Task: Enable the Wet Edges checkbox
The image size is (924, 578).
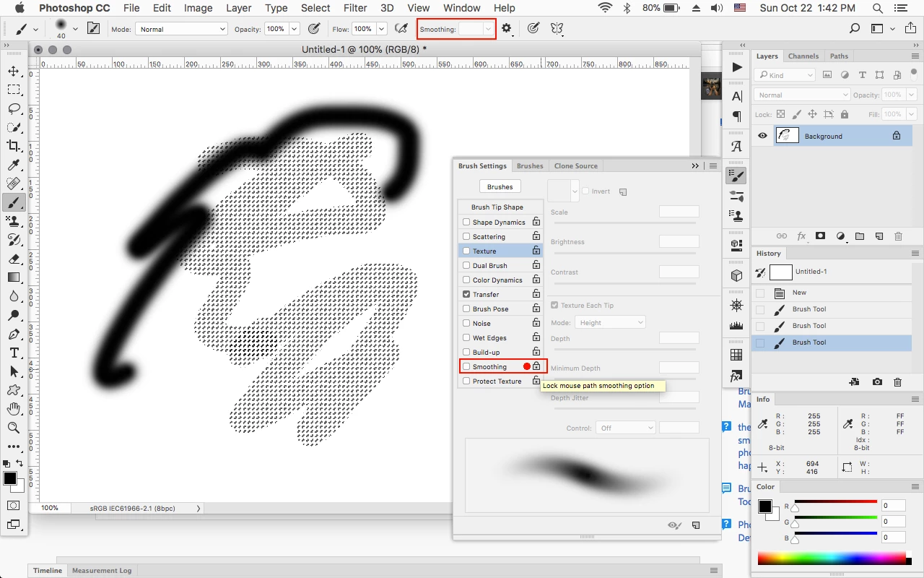Action: (466, 337)
